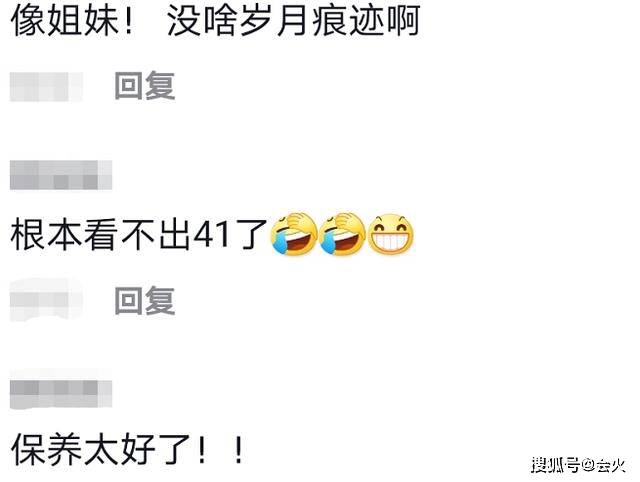The height and width of the screenshot is (482, 640).
Task: Click blurred timestamp beside first 回复
Action: click(x=46, y=87)
